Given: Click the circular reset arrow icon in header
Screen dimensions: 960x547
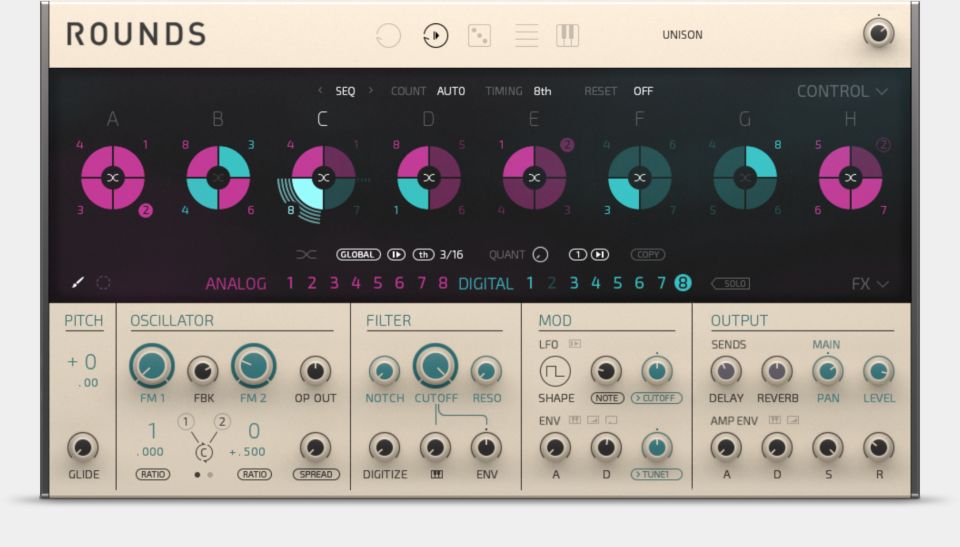Looking at the screenshot, I should click(388, 36).
